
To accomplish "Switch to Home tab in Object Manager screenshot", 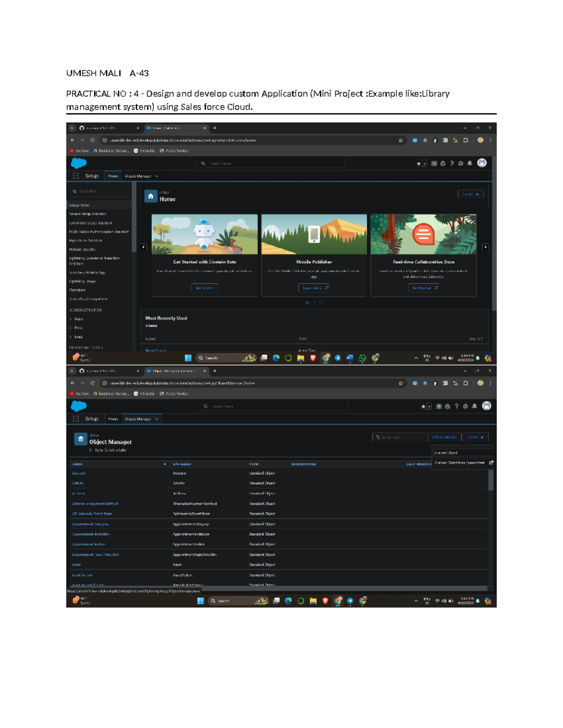I will (113, 419).
